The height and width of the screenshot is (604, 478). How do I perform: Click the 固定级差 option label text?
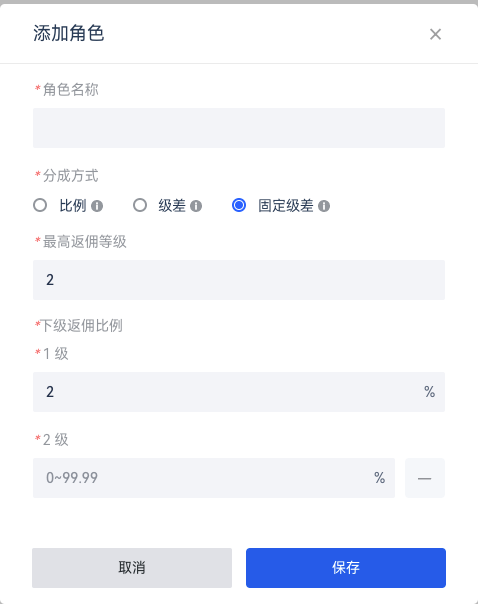286,206
